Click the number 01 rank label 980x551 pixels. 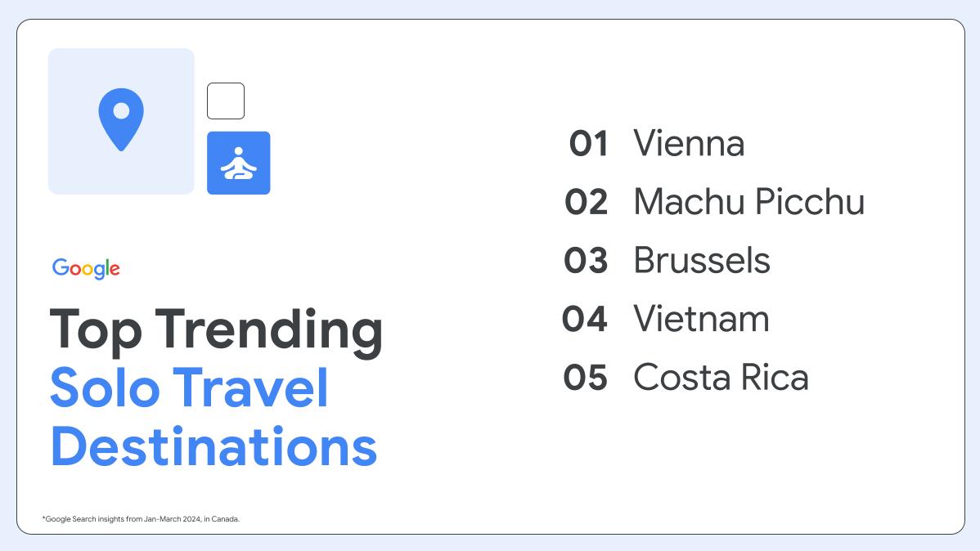tap(589, 145)
